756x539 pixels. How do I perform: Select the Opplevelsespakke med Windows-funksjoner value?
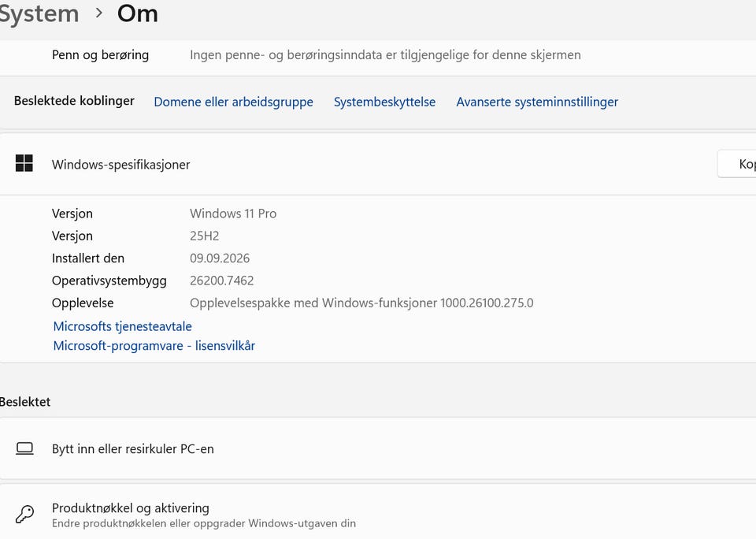click(361, 303)
